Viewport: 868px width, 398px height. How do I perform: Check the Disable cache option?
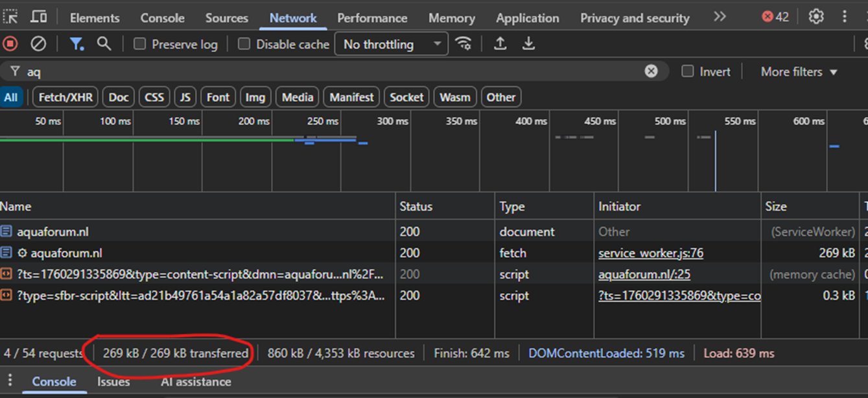point(244,44)
